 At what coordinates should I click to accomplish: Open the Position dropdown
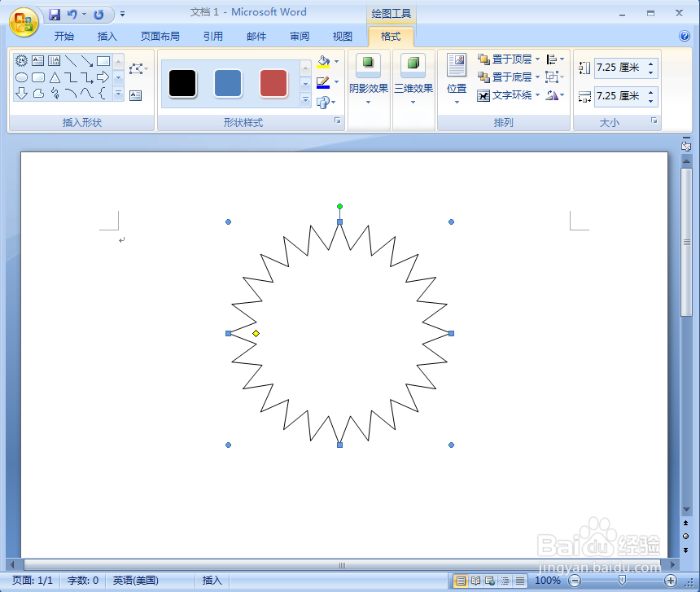tap(457, 79)
